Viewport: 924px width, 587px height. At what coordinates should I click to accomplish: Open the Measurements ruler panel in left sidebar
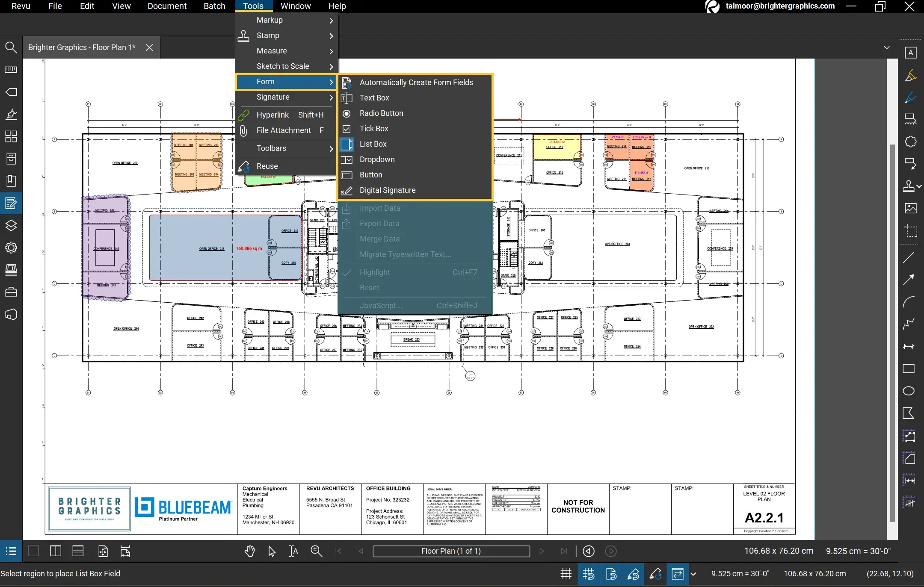11,70
